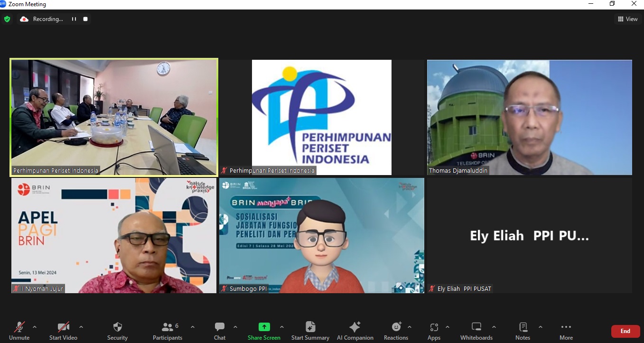
Task: Expand the Reactions options caret
Action: click(410, 327)
